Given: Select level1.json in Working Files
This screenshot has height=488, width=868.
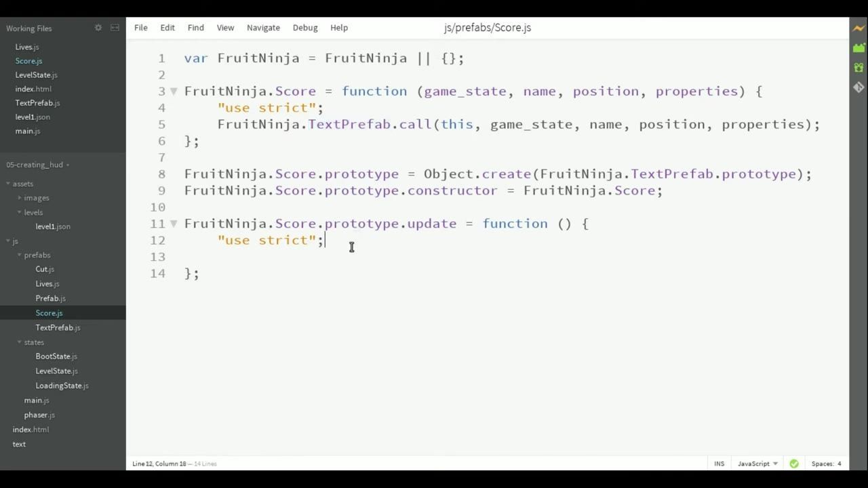Looking at the screenshot, I should point(33,117).
